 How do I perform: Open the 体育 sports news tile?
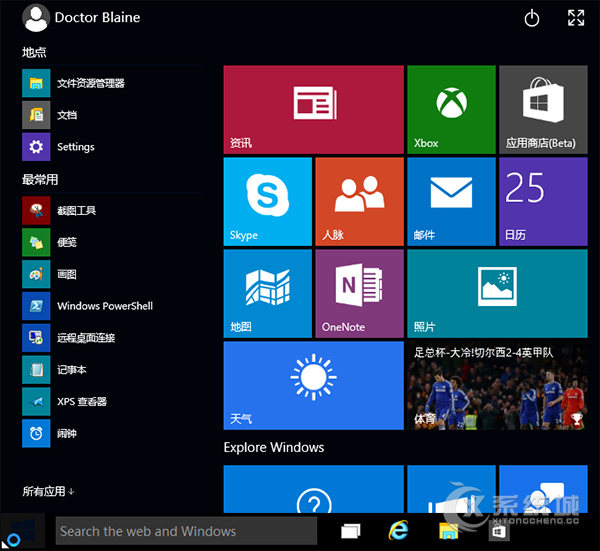(497, 385)
